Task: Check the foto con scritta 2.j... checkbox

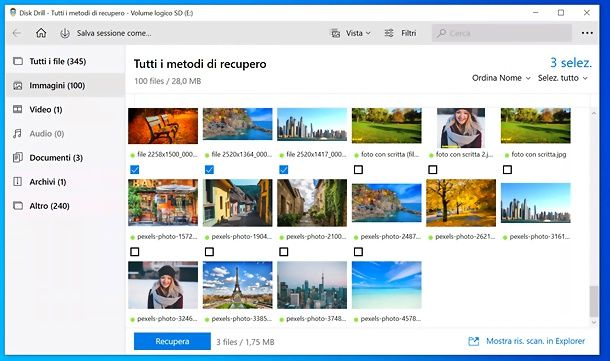Action: point(433,170)
